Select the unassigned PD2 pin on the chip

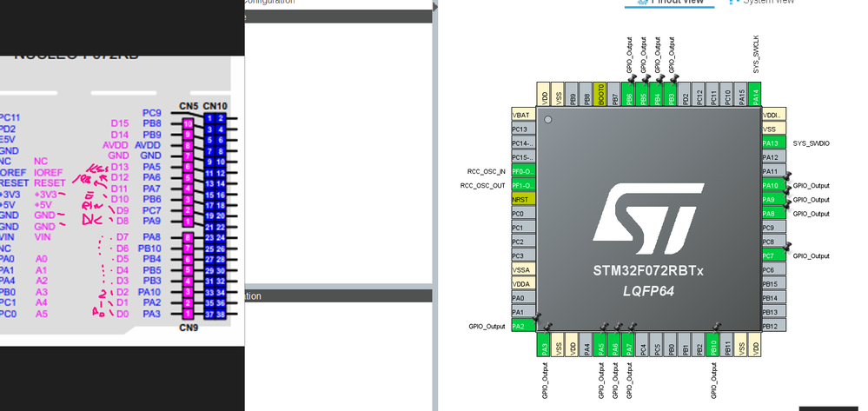pyautogui.click(x=686, y=95)
